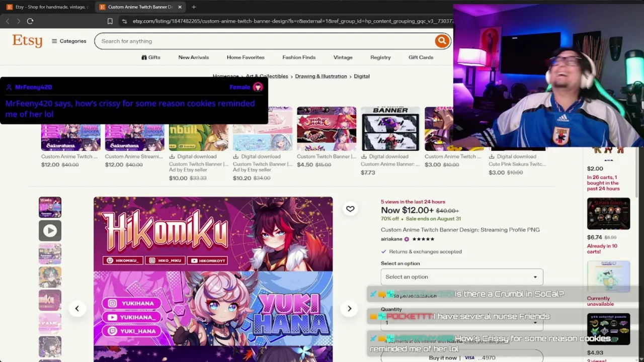644x362 pixels.
Task: Expand the Select an option dropdown
Action: (x=462, y=277)
